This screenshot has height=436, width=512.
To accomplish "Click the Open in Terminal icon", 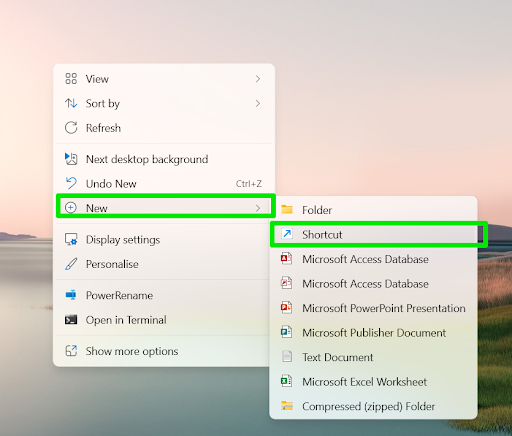I will pyautogui.click(x=71, y=320).
